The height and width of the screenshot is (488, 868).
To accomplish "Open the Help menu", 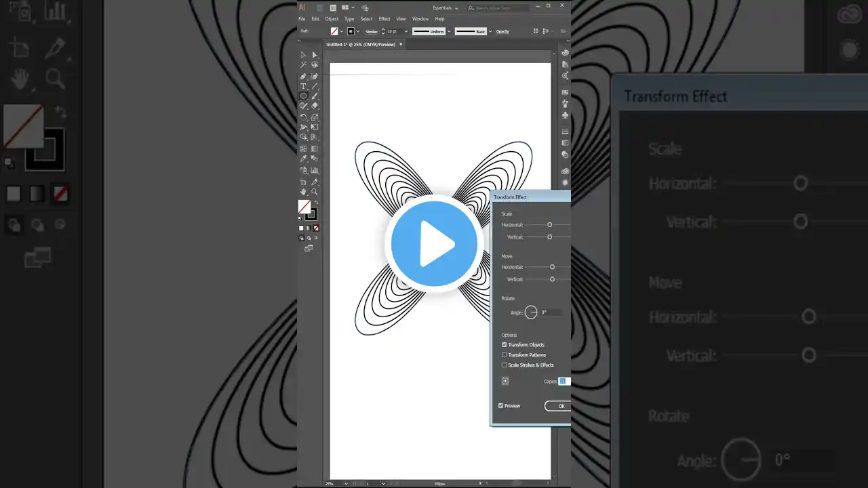I will click(x=439, y=19).
